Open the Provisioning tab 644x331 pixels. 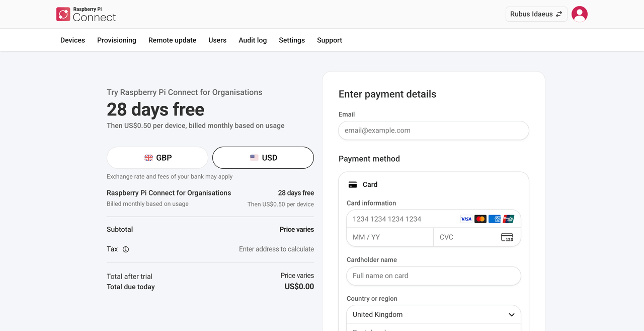point(117,40)
